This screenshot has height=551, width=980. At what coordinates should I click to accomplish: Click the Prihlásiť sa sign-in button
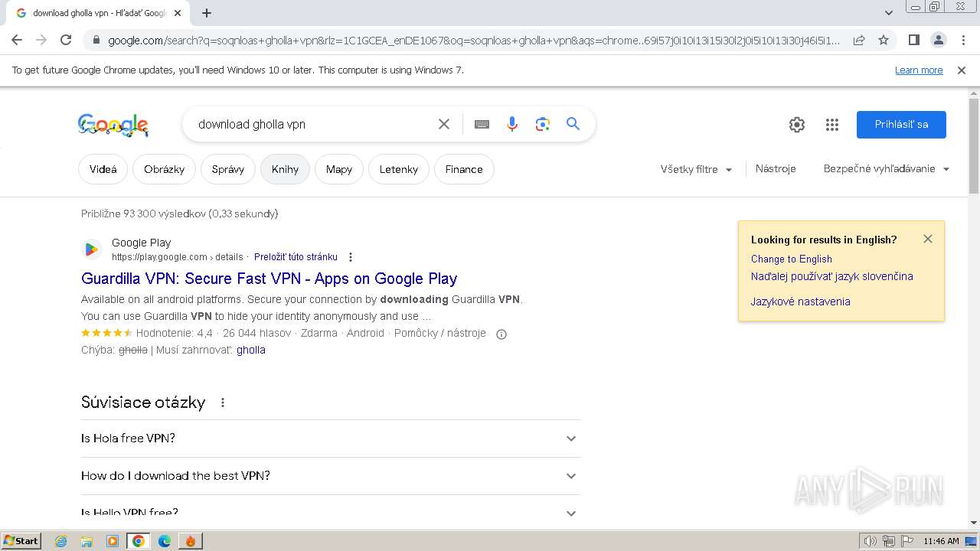901,125
